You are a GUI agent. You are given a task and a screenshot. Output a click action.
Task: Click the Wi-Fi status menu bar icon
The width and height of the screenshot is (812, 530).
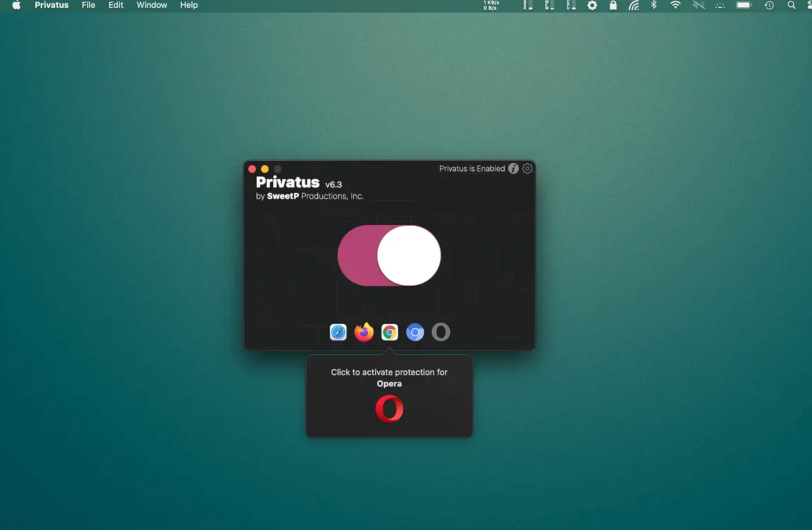675,5
